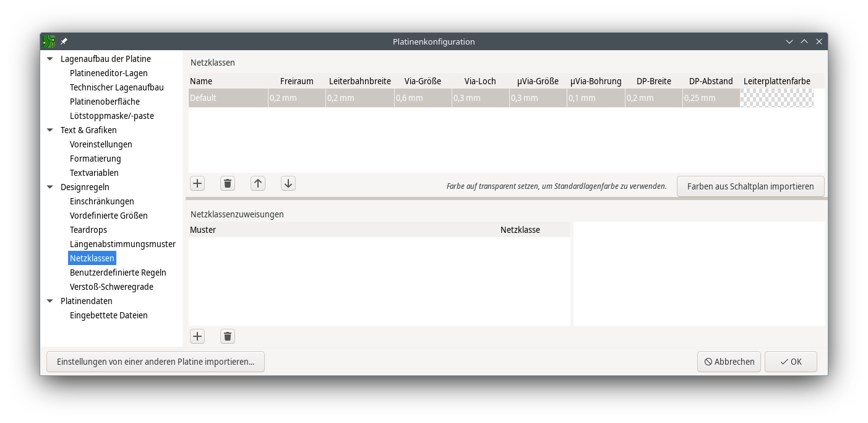This screenshot has width=868, height=423.
Task: Click the KiCad PCB app icon
Action: 49,41
